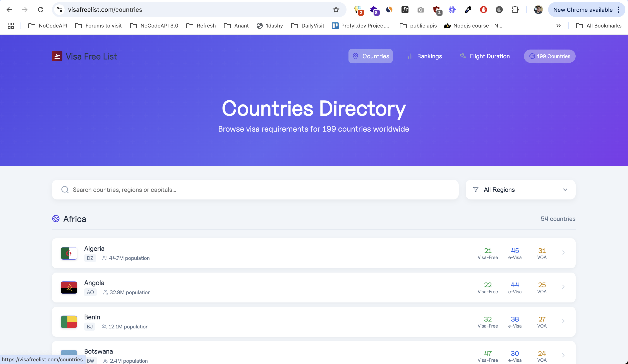Open Benin row chevron arrow

(x=563, y=321)
